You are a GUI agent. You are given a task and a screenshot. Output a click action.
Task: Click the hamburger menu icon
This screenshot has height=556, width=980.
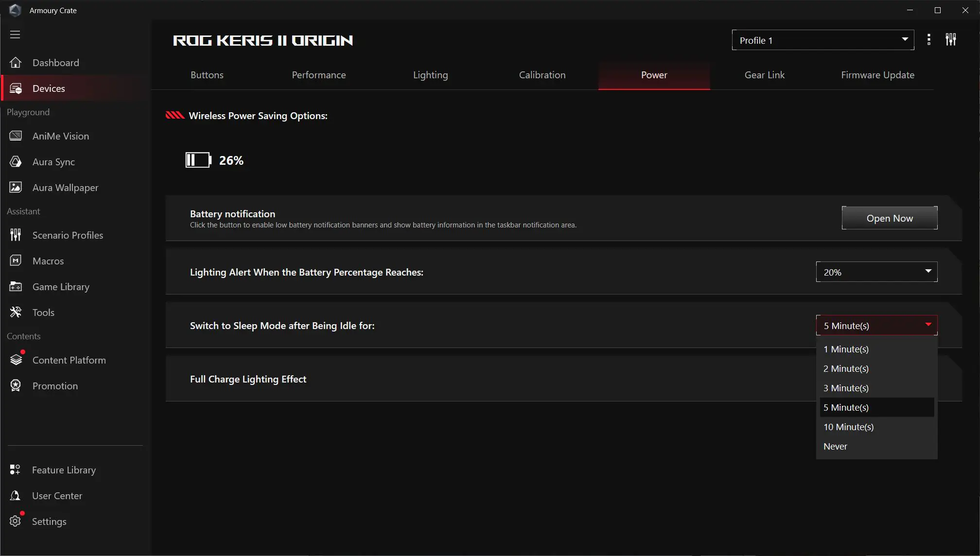[x=15, y=35]
